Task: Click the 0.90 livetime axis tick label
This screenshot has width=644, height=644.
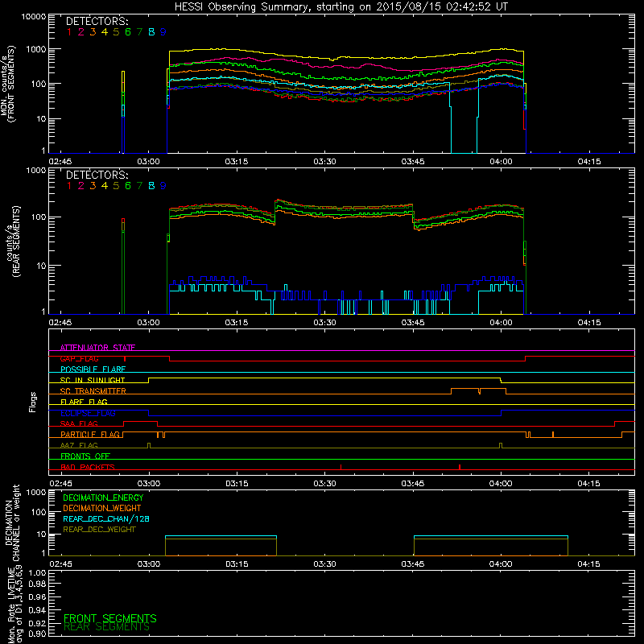Action: 37,634
